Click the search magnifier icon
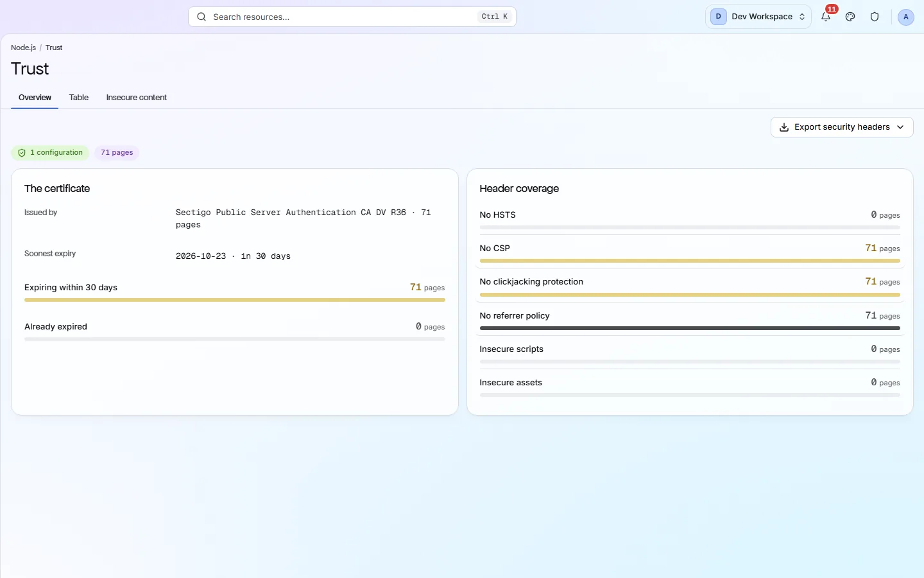The width and height of the screenshot is (924, 578). (201, 17)
